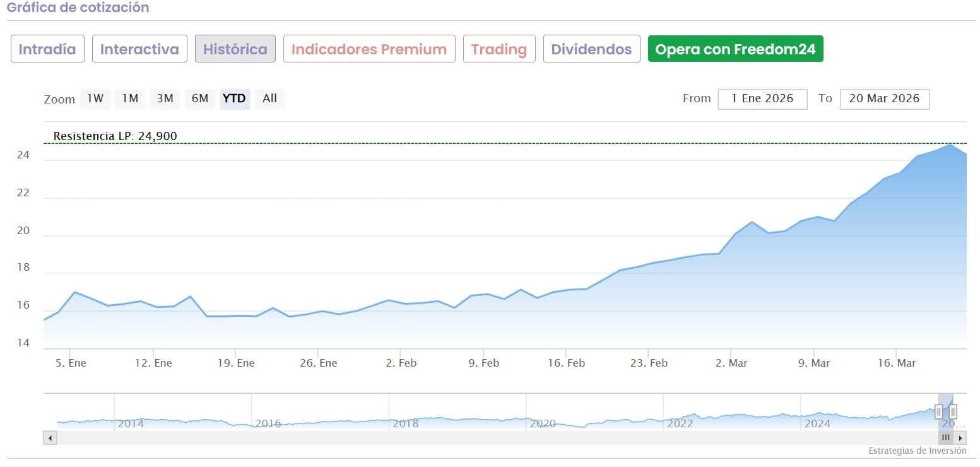This screenshot has height=467, width=980.
Task: Go to the Trading tab
Action: (x=499, y=49)
